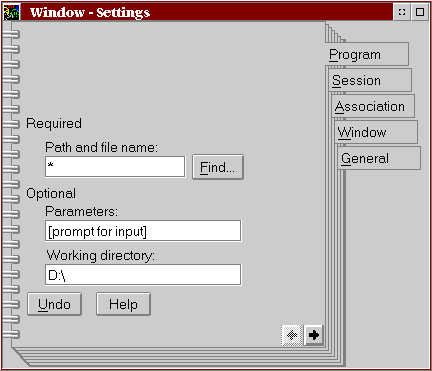Open Help for this page
This screenshot has width=432, height=371.
[x=123, y=304]
